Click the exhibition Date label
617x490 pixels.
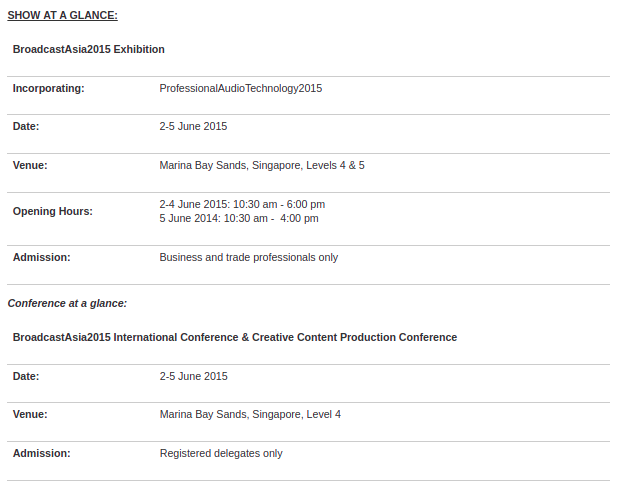pos(26,126)
